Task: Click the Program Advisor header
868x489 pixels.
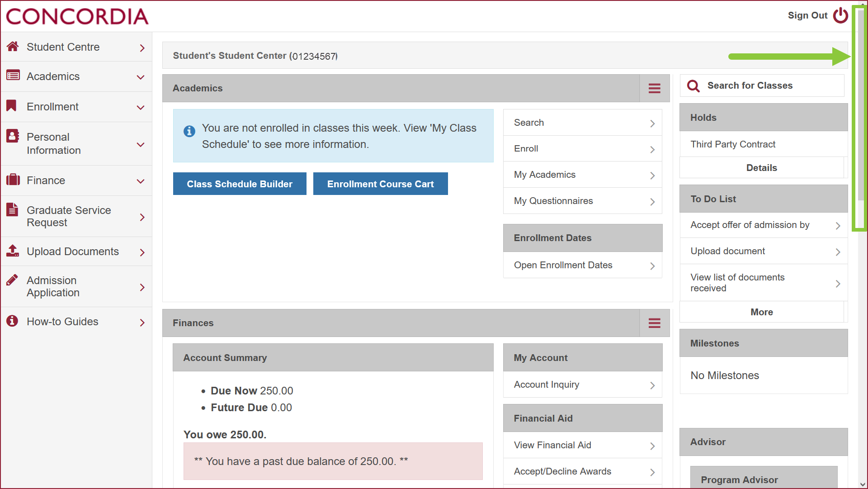Action: (x=764, y=478)
